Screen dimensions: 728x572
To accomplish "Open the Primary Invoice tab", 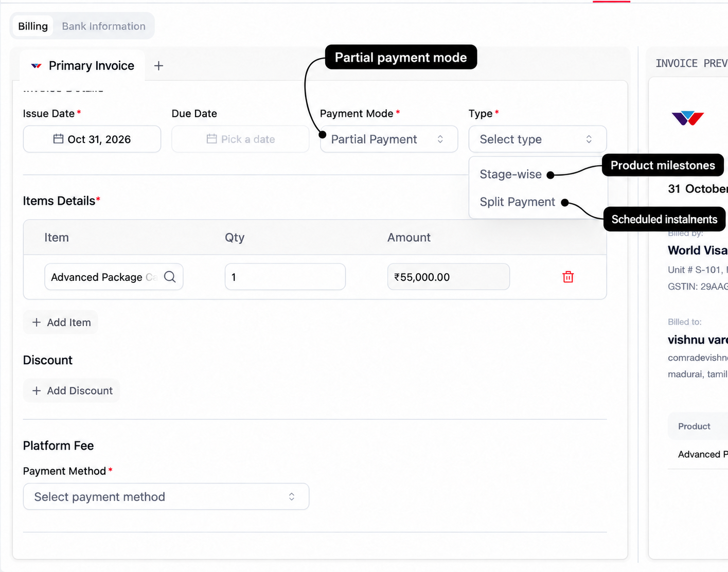I will [82, 66].
